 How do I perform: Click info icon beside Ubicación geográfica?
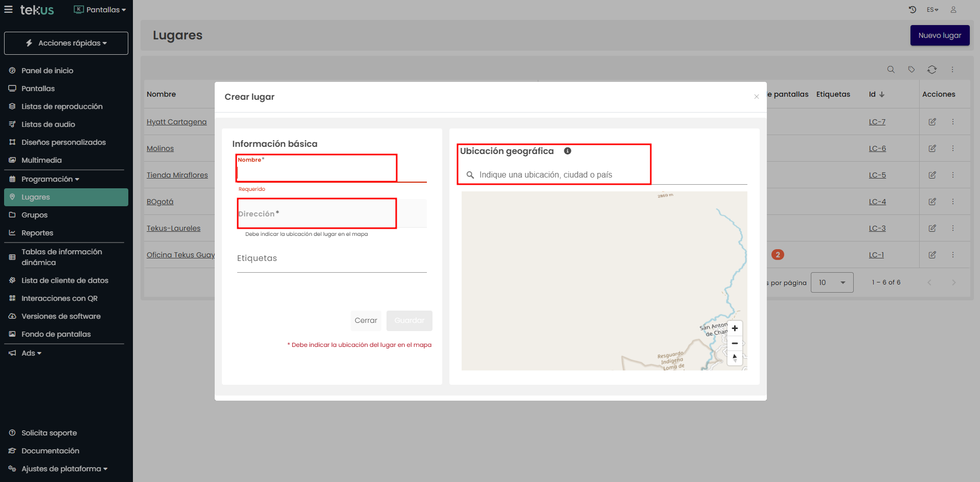pos(567,151)
